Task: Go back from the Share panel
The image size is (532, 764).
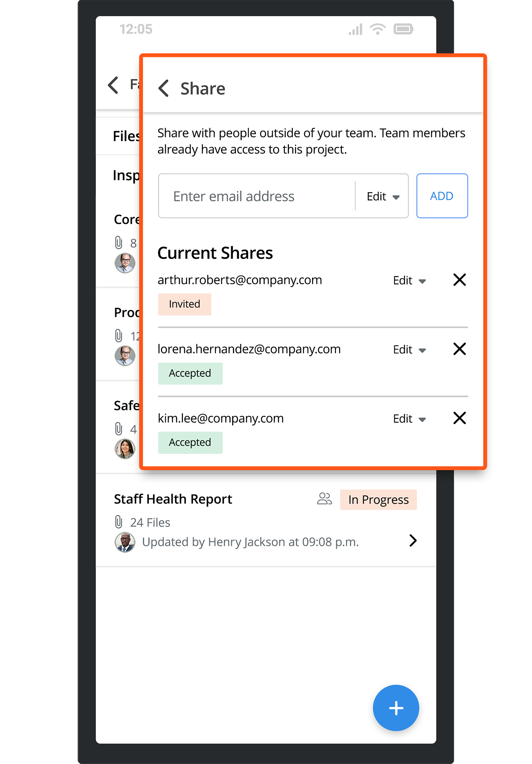Action: coord(164,88)
